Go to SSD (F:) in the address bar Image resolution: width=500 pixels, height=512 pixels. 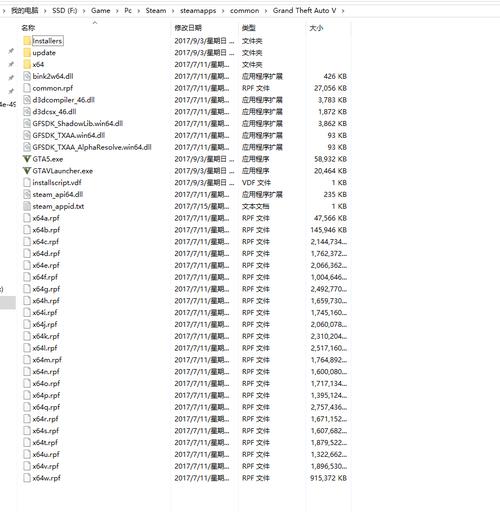coord(65,11)
